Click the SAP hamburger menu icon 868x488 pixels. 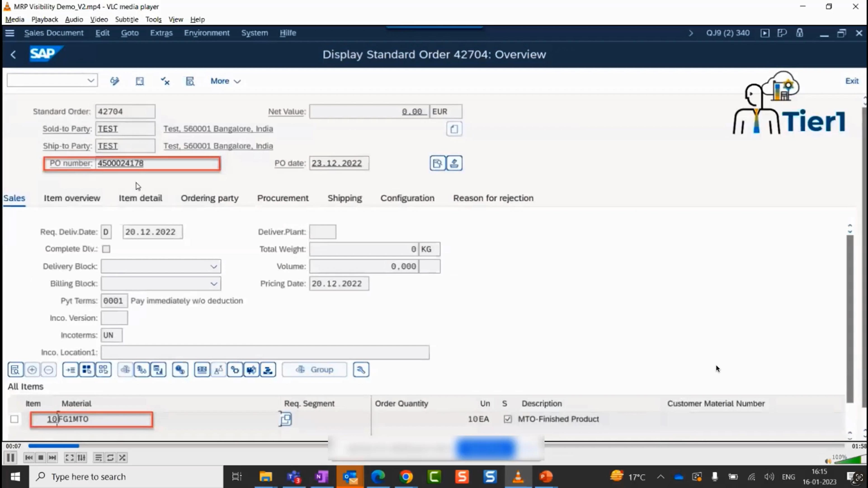[10, 33]
